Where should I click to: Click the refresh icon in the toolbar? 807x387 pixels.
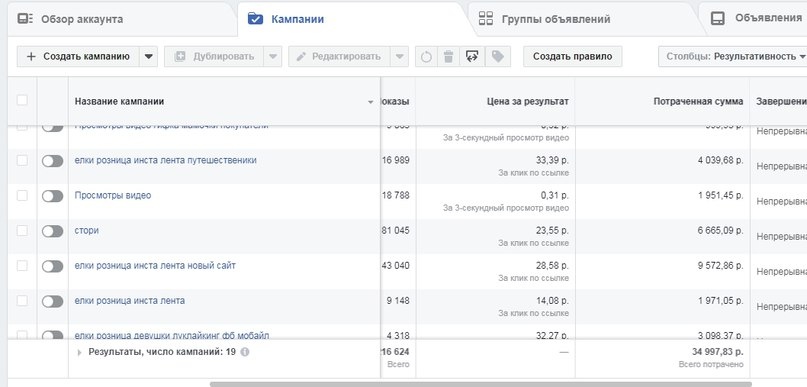coord(426,57)
